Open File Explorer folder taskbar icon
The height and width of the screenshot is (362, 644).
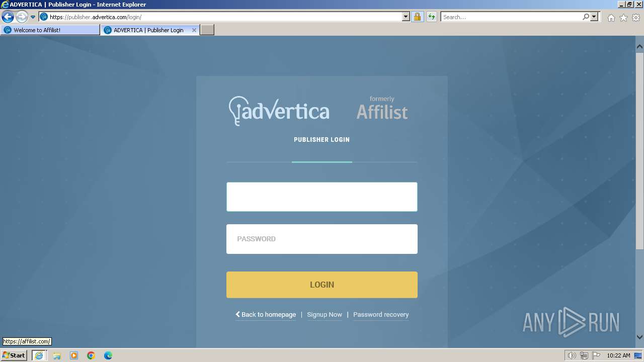(x=57, y=355)
